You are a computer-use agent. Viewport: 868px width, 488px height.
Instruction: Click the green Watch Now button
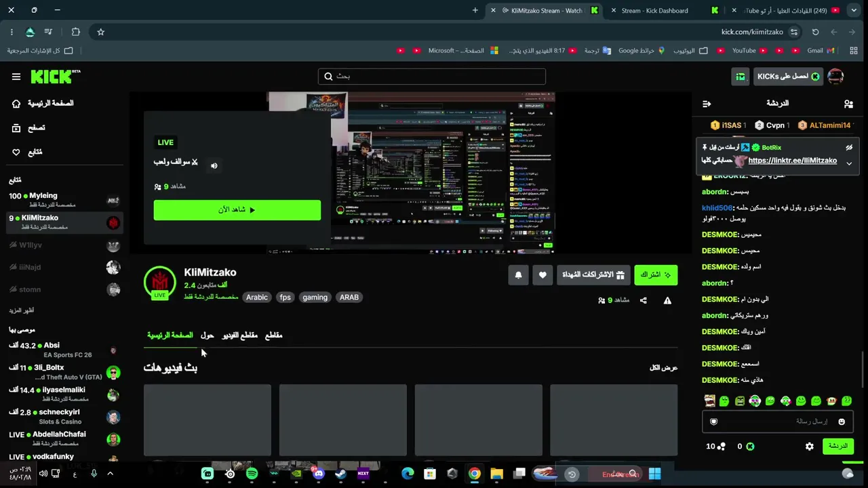237,209
